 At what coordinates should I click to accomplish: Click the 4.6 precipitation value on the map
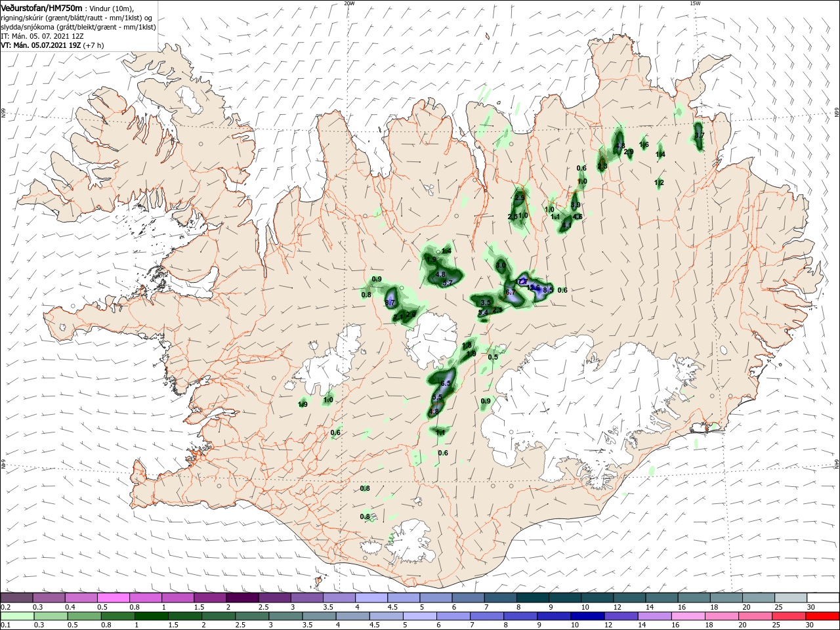tap(577, 217)
